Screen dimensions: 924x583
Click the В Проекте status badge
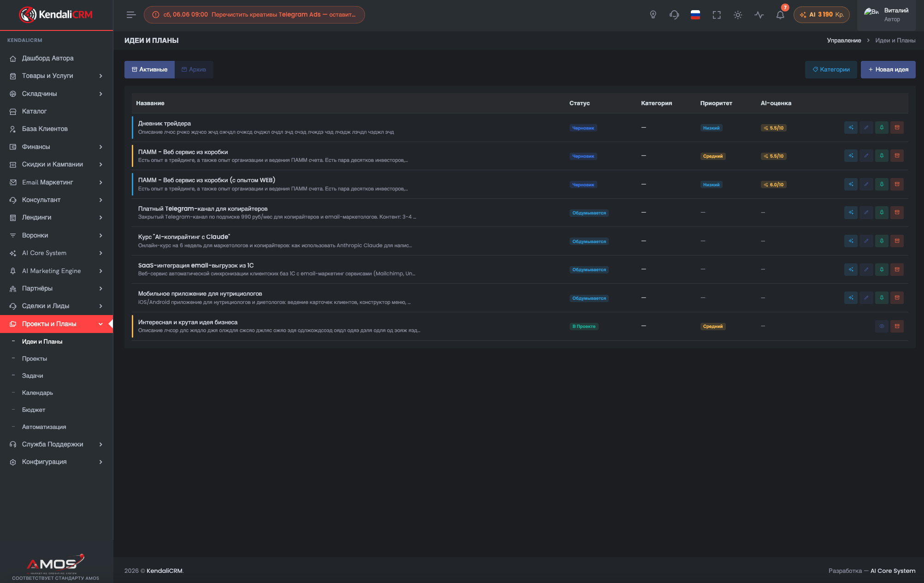584,327
